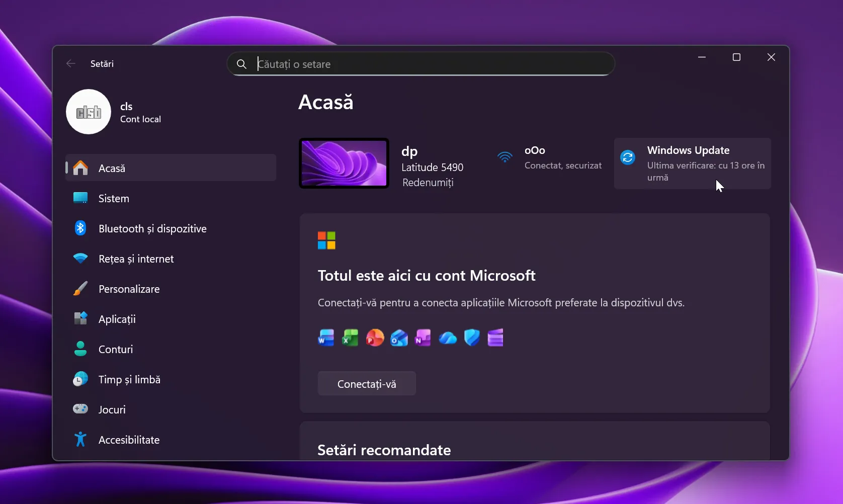The image size is (843, 504).
Task: Click the Word app icon
Action: [326, 338]
